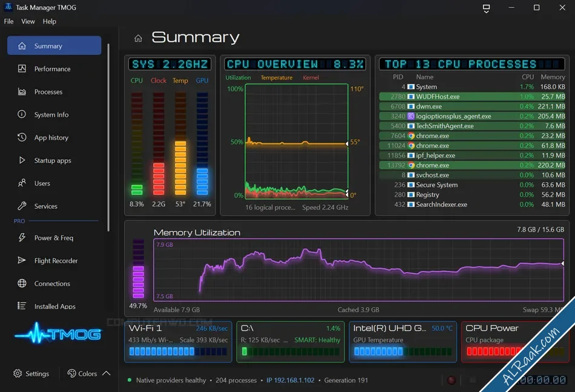Open the File menu

(x=9, y=21)
